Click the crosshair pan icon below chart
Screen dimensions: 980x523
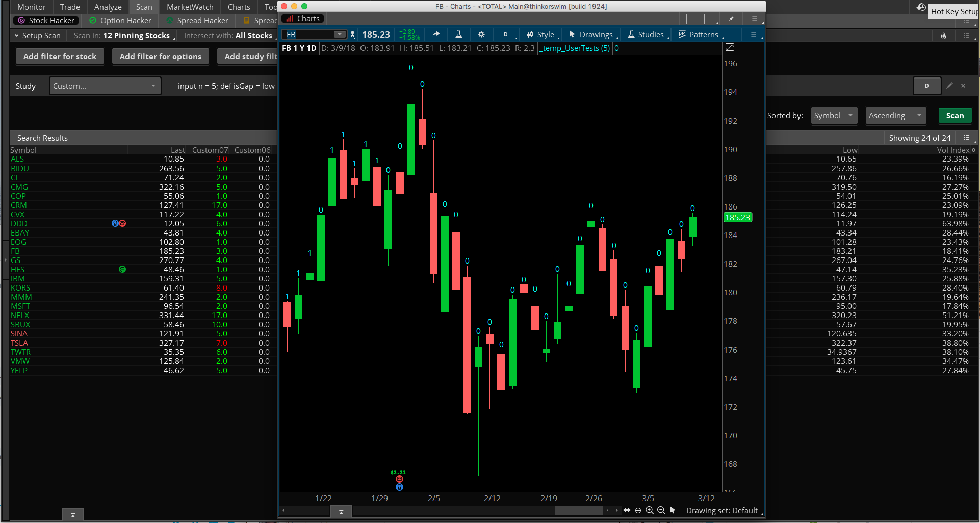coord(638,510)
